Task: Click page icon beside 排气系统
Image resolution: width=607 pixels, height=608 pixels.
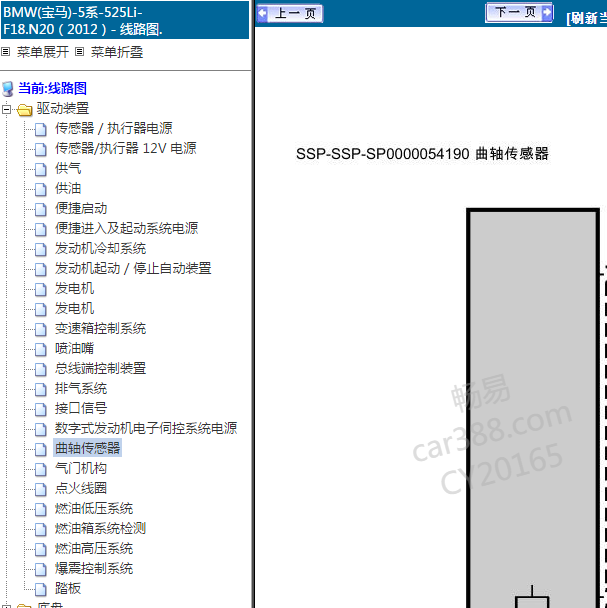Action: point(40,390)
